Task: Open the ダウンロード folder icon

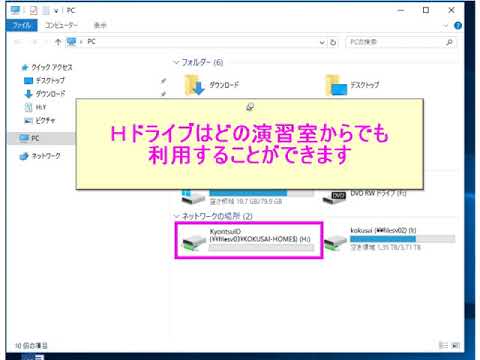Action: click(x=194, y=85)
